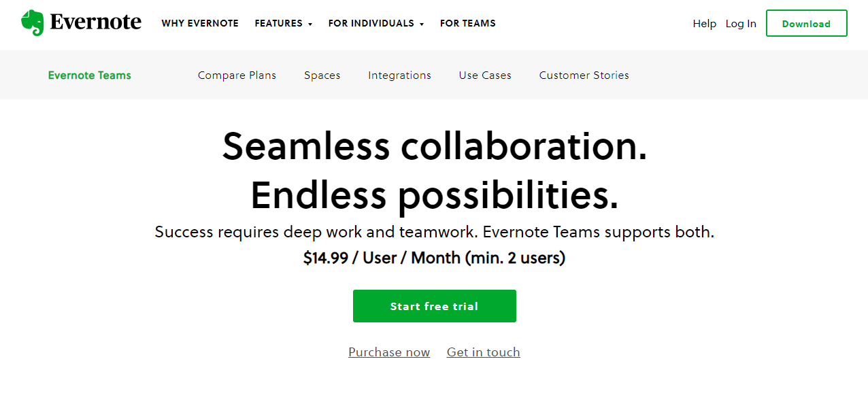View the Use Cases section
Screen dimensions: 868x406
[x=484, y=75]
